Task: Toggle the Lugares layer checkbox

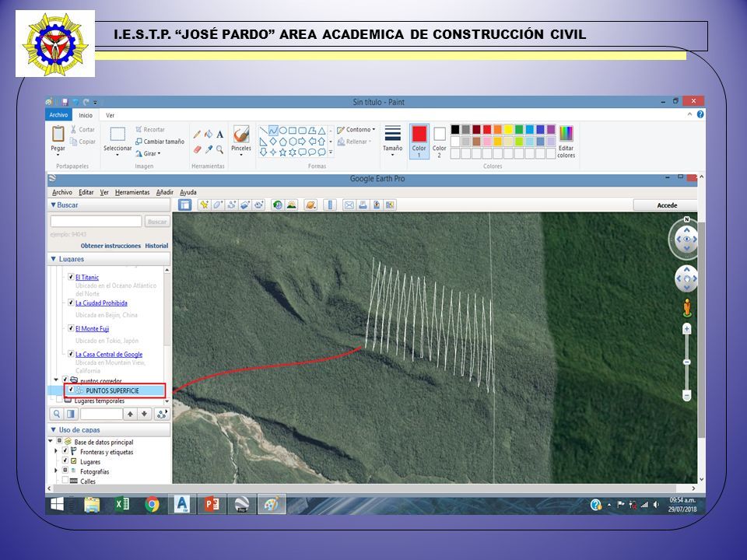Action: point(65,461)
